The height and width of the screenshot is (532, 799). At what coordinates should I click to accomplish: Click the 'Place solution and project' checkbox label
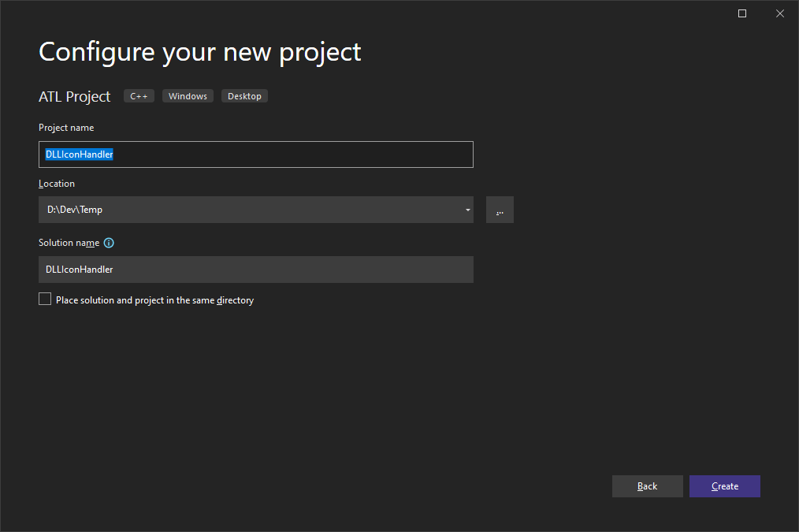pos(154,300)
